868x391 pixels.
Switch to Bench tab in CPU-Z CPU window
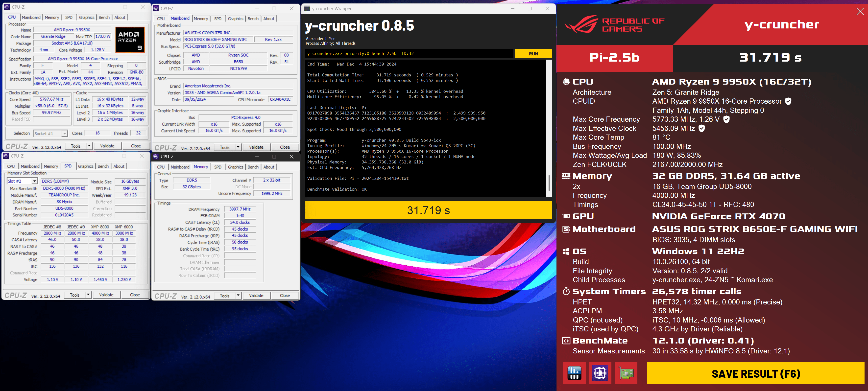click(104, 18)
